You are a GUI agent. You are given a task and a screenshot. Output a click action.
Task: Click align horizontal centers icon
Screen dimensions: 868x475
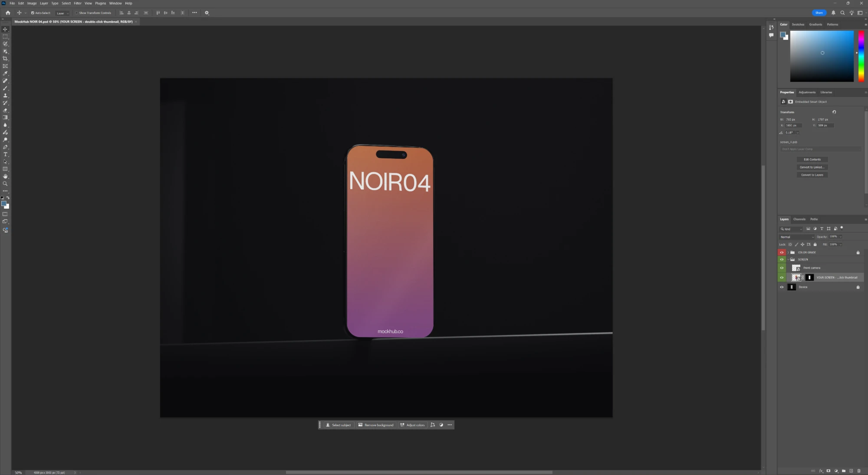point(129,13)
